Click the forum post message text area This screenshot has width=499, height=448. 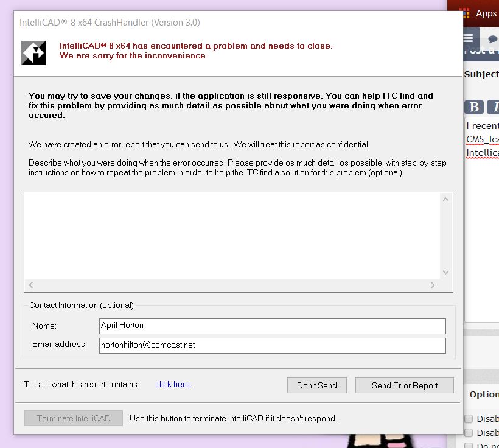pos(482,220)
